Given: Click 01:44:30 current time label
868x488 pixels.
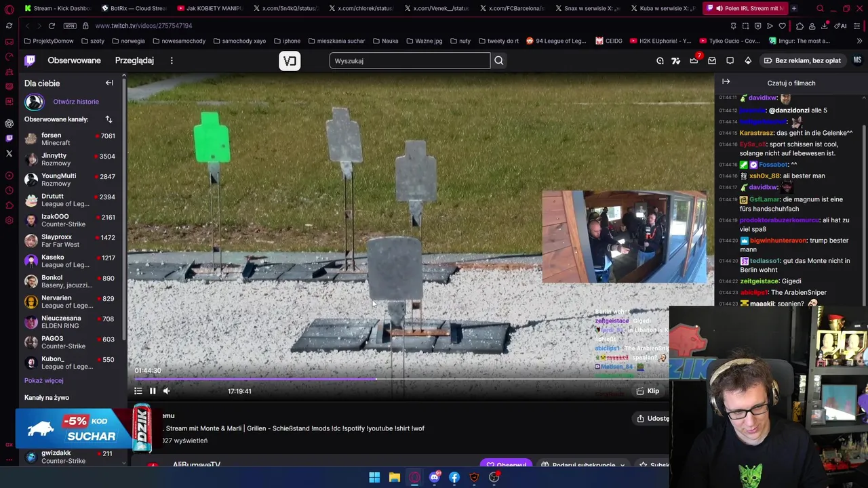Looking at the screenshot, I should pos(147,371).
